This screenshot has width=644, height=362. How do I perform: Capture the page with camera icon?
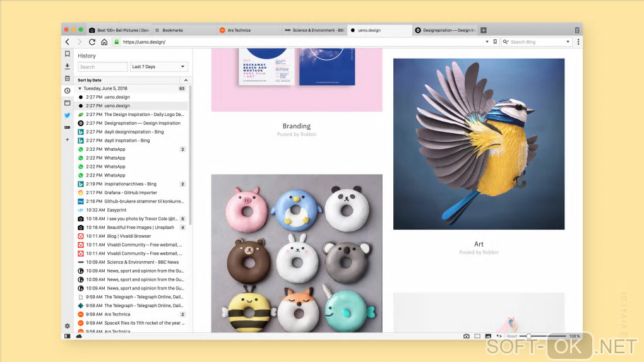(x=466, y=336)
